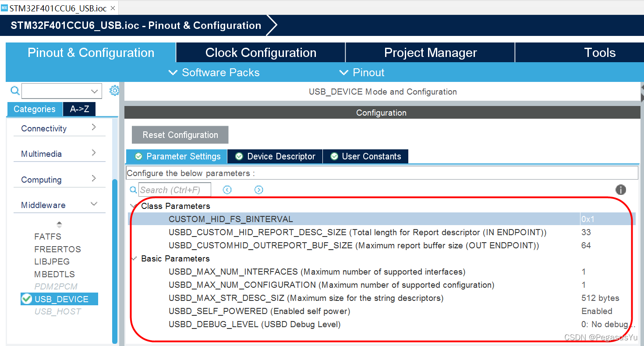Show the Categories view tab
Screen dimensions: 644x346
(x=35, y=109)
